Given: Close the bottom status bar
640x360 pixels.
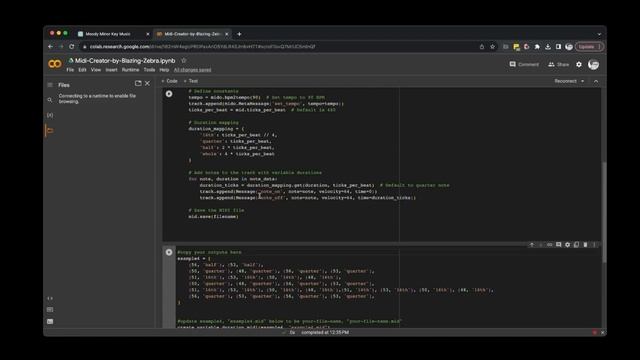Looking at the screenshot, I should tap(602, 332).
